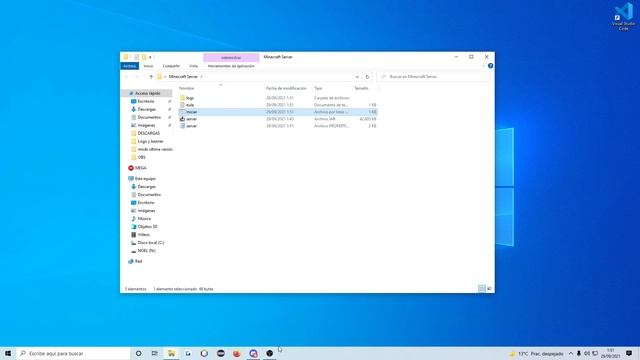This screenshot has width=640, height=360.
Task: Click the taskbar clock and date
Action: [610, 353]
